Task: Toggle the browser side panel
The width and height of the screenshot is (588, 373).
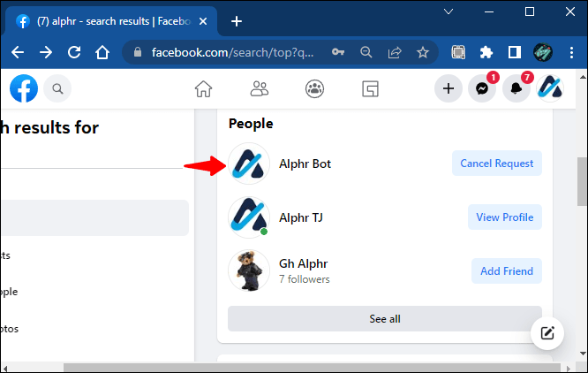Action: pos(515,52)
